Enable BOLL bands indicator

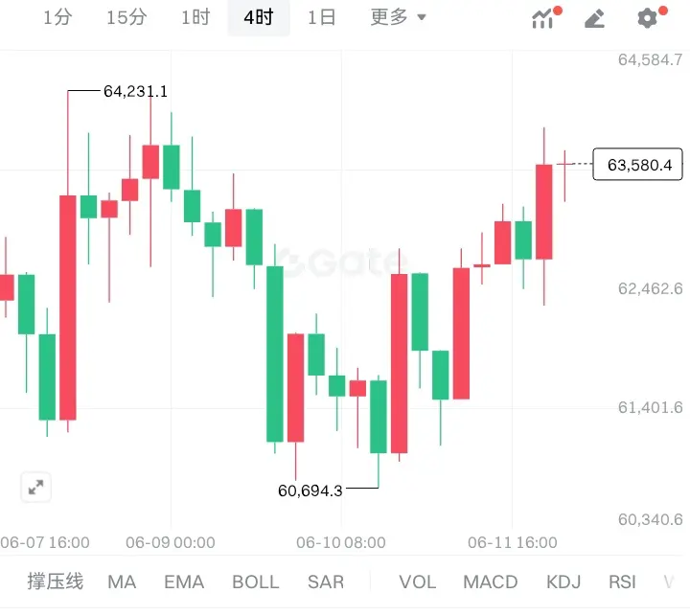point(256,582)
